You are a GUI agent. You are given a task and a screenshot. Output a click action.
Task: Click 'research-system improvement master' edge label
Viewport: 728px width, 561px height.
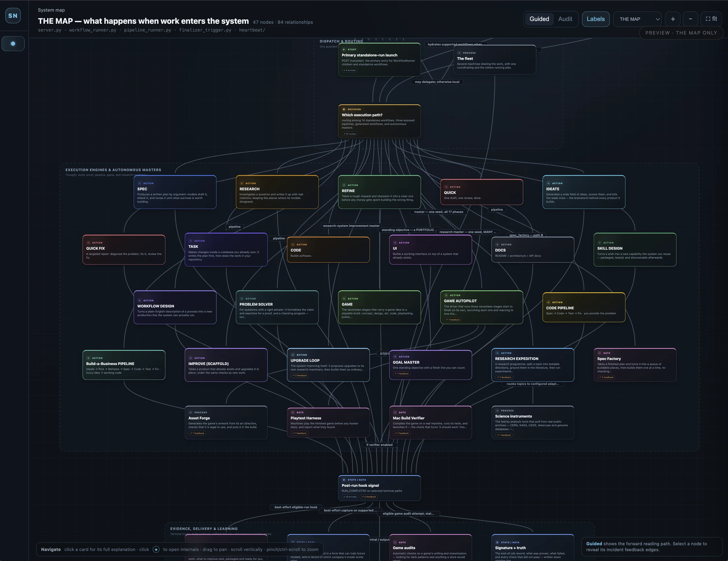click(351, 226)
